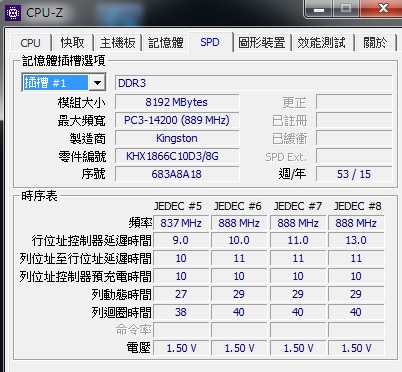Go to the 主機板 tab
Image resolution: width=402 pixels, height=372 pixels.
click(118, 43)
